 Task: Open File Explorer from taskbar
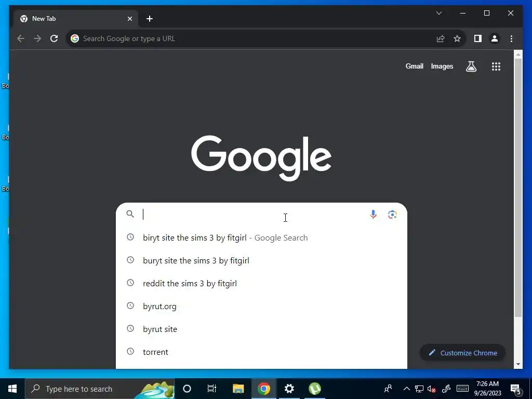[x=238, y=389]
